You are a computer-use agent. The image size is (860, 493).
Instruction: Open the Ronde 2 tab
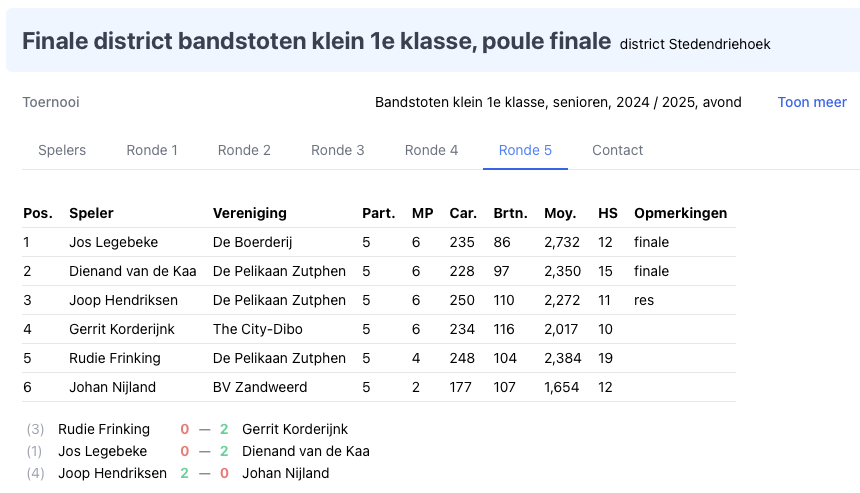click(244, 150)
